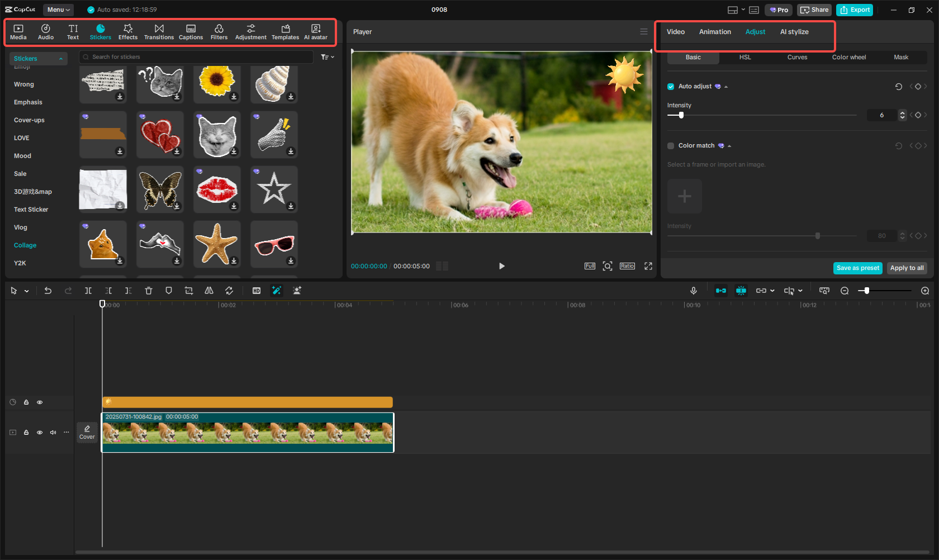
Task: Toggle auto ripple in the timeline toolbar
Action: [x=721, y=291]
